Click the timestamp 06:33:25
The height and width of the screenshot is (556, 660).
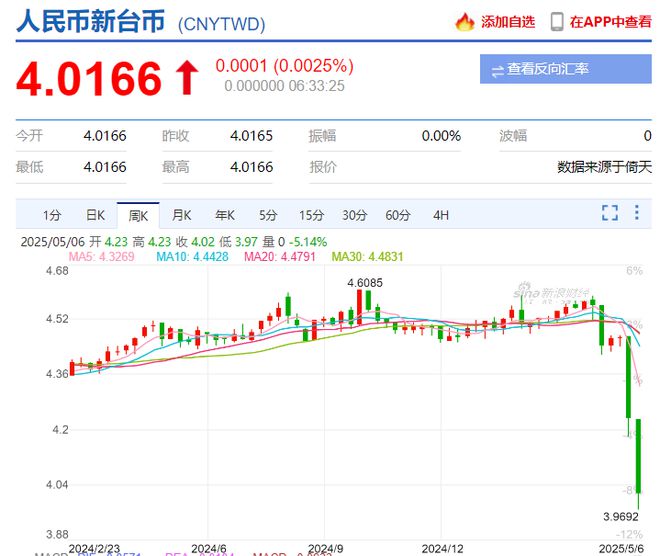click(317, 86)
